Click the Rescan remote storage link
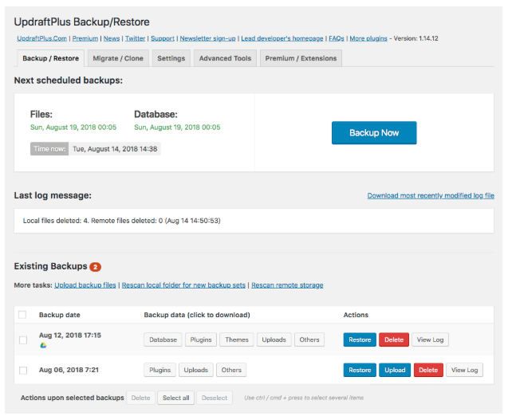This screenshot has height=420, width=508. pyautogui.click(x=287, y=285)
